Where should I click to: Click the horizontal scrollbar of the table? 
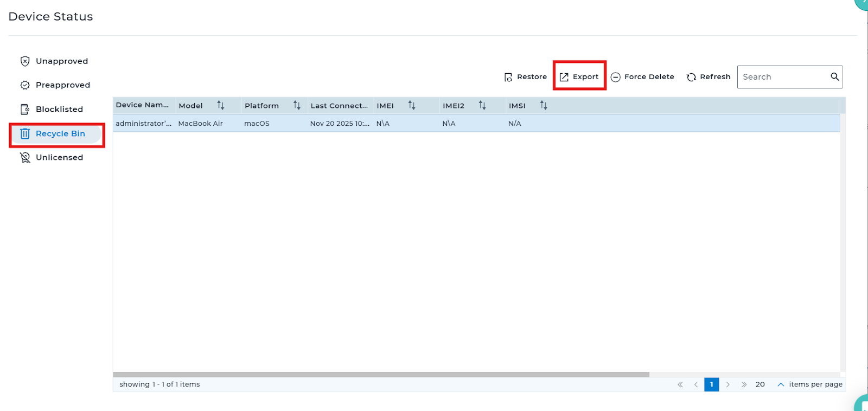(x=381, y=375)
